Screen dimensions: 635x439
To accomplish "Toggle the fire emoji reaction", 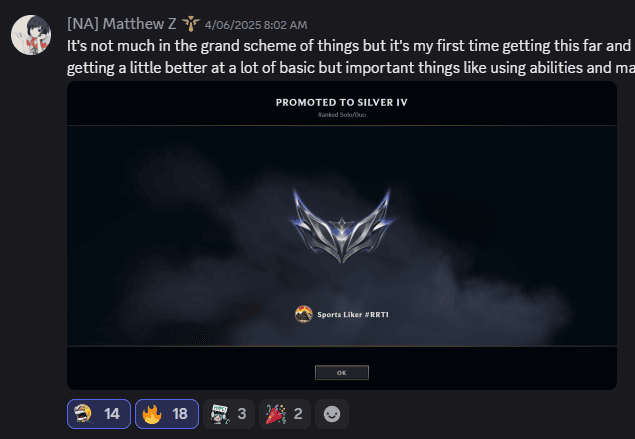I will (x=167, y=414).
